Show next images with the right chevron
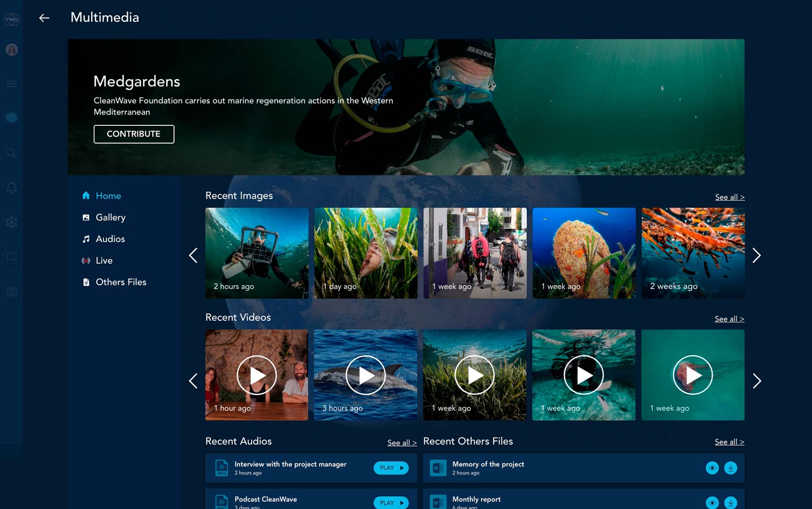 (757, 255)
